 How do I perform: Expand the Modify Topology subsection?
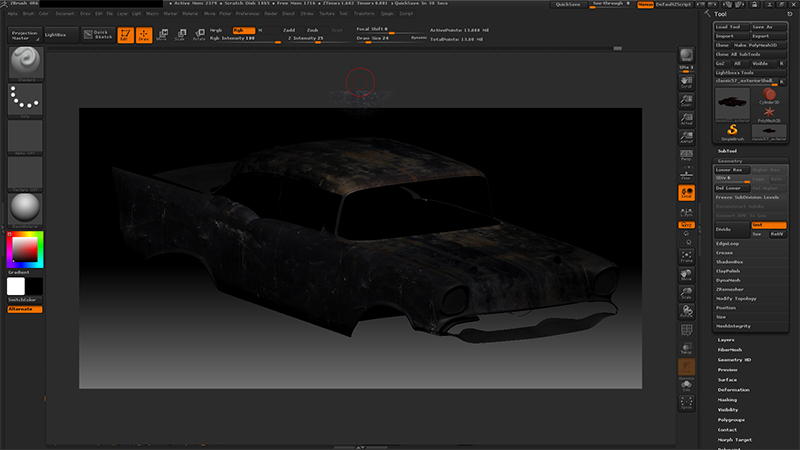pyautogui.click(x=736, y=298)
